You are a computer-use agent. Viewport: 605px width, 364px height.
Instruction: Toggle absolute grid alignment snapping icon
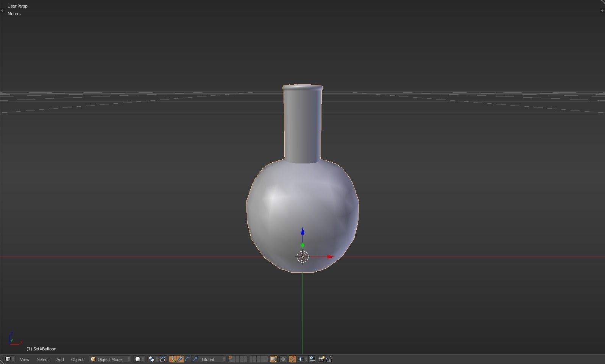coord(312,359)
